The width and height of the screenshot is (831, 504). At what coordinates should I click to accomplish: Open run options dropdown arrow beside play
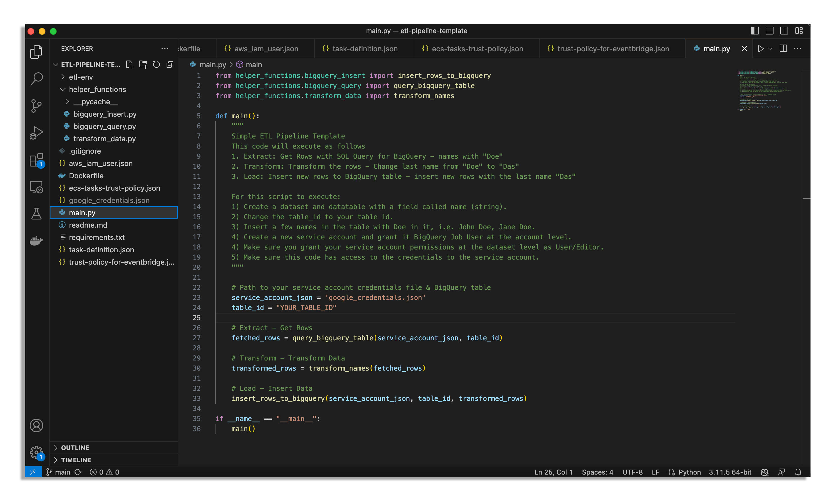(x=770, y=48)
